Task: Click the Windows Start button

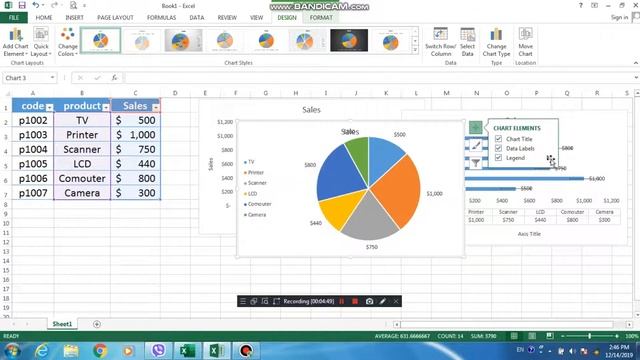Action: [x=12, y=351]
